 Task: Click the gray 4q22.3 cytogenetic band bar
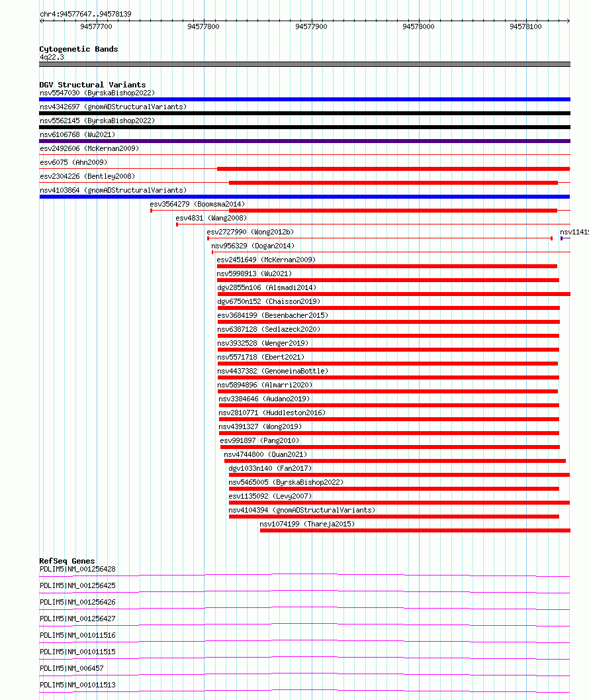305,64
